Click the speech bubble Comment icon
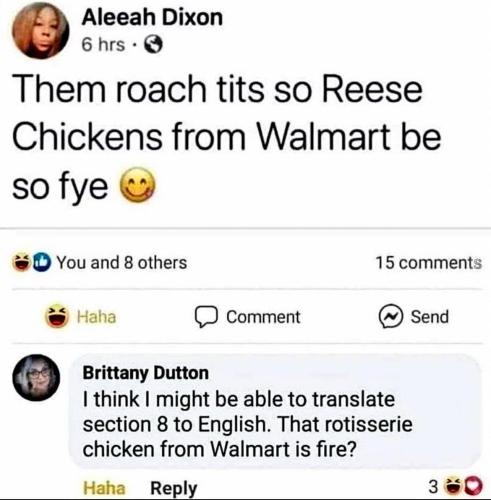The height and width of the screenshot is (500, 491). [206, 317]
